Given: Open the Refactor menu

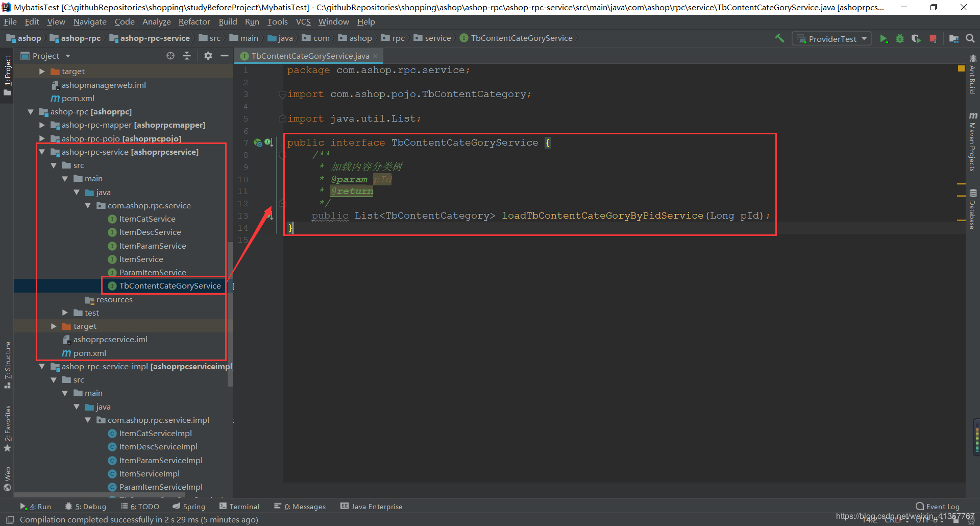Looking at the screenshot, I should point(194,22).
